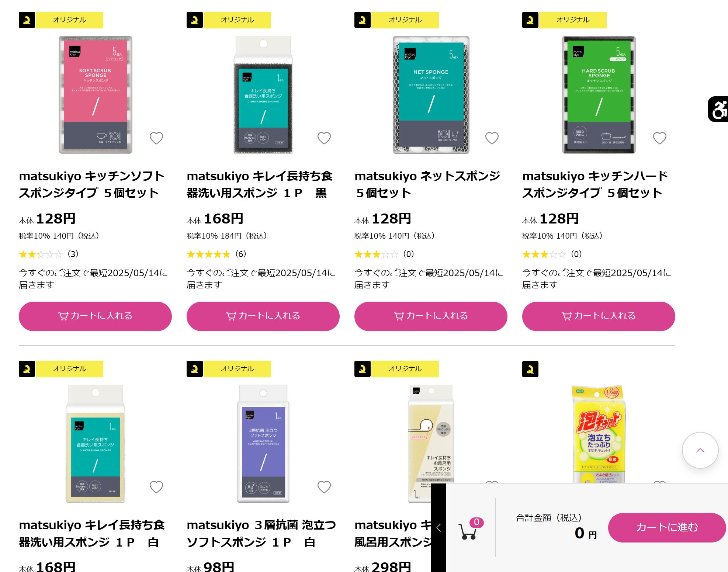The width and height of the screenshot is (728, 572).
Task: Add Soft Scrub Sponge to cart
Action: 95,316
